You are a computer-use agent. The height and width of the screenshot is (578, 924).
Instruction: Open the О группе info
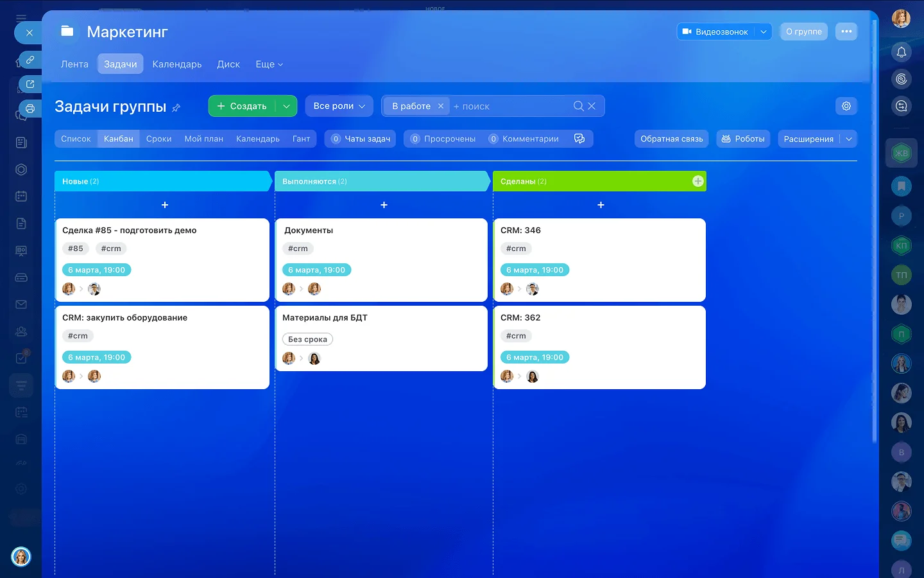click(x=803, y=31)
